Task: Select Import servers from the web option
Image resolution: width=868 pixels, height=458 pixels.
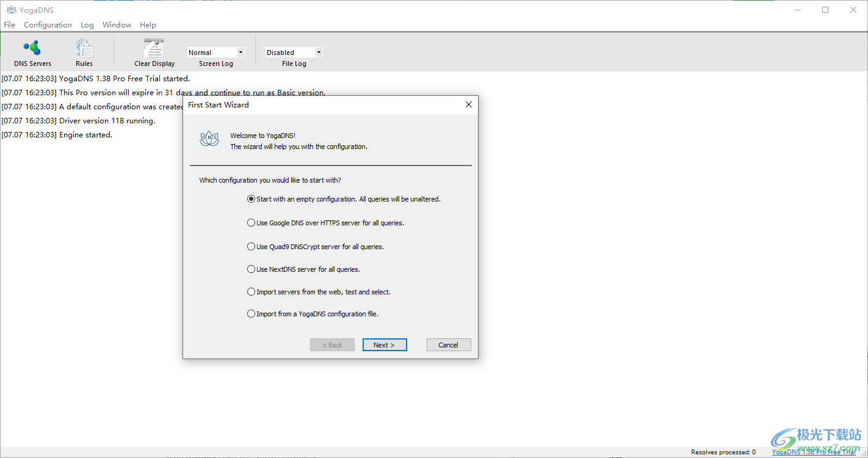Action: click(x=319, y=292)
